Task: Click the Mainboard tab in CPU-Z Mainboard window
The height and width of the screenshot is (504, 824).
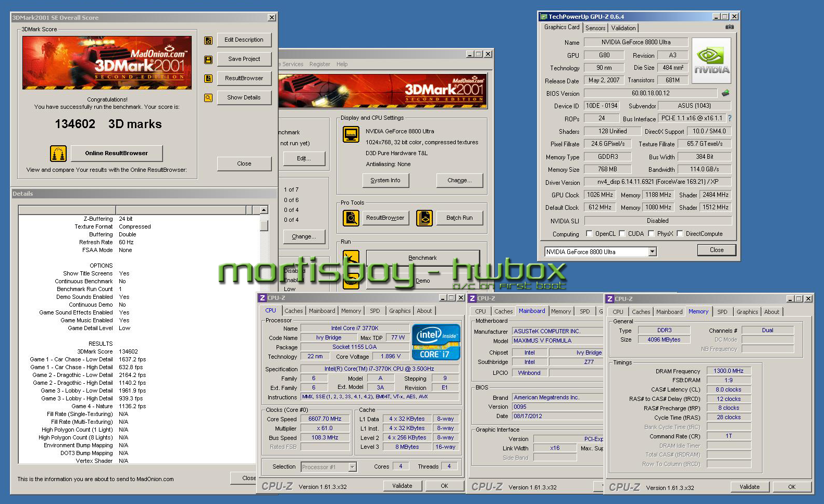Action: [x=532, y=311]
